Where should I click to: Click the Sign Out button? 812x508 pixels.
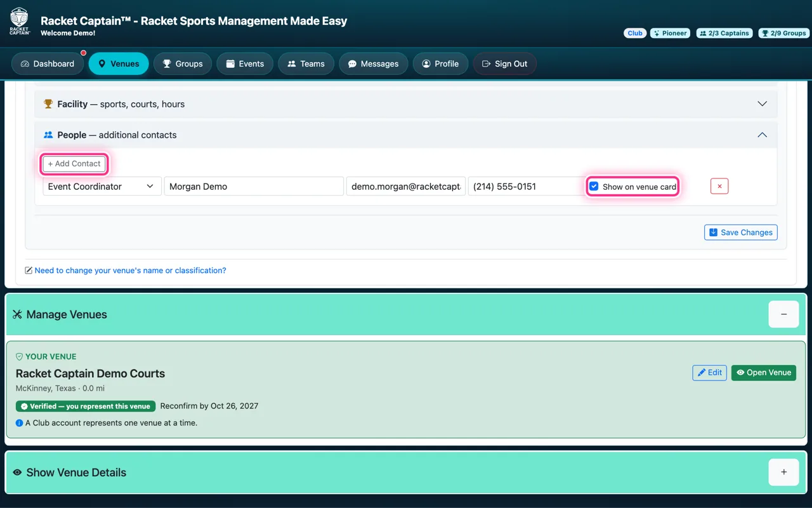pos(504,63)
